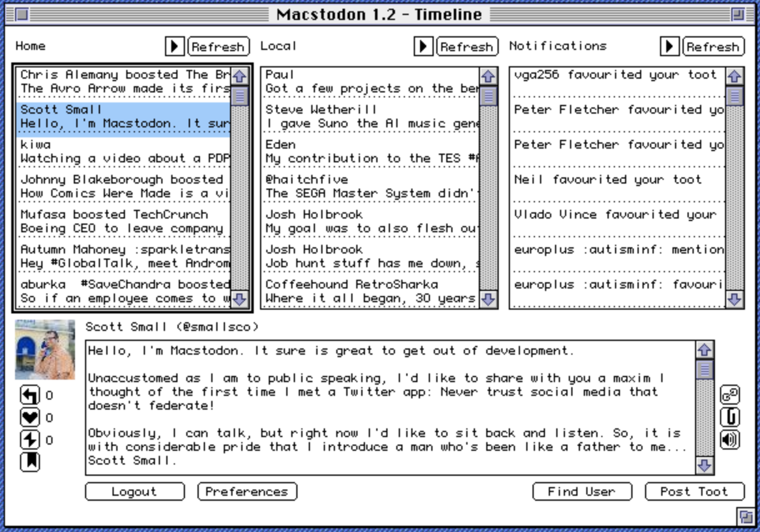The image size is (760, 532).
Task: Open Preferences
Action: click(x=247, y=491)
